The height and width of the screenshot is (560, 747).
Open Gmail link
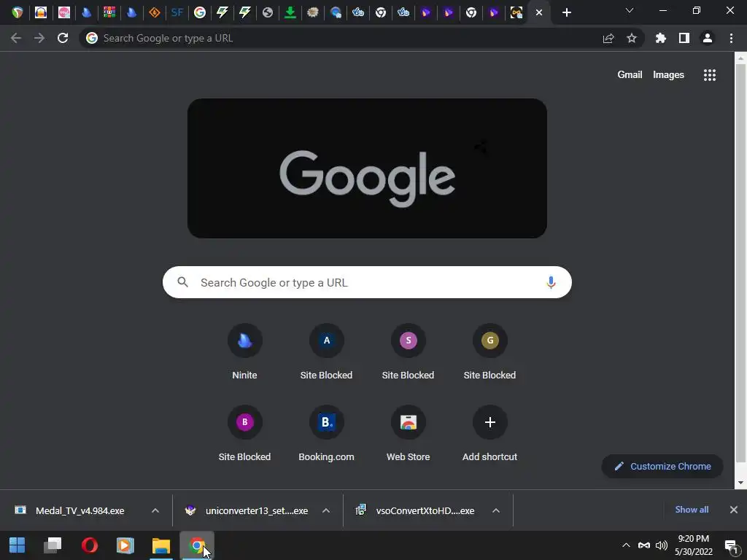click(x=630, y=75)
